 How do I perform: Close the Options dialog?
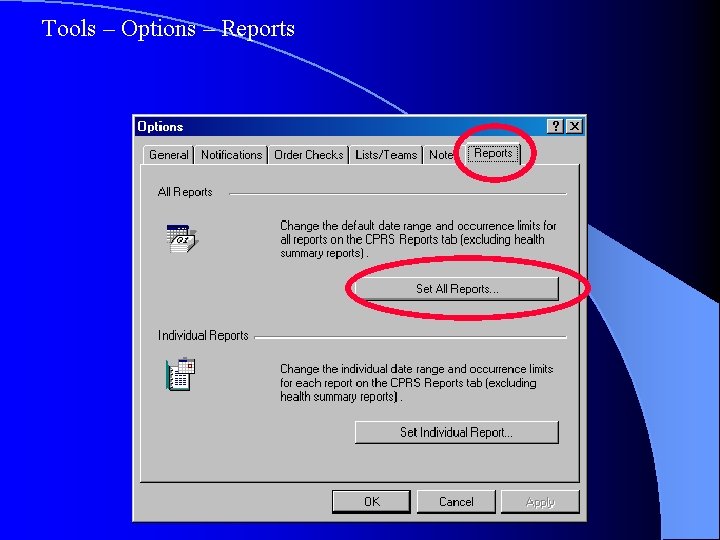tap(574, 126)
